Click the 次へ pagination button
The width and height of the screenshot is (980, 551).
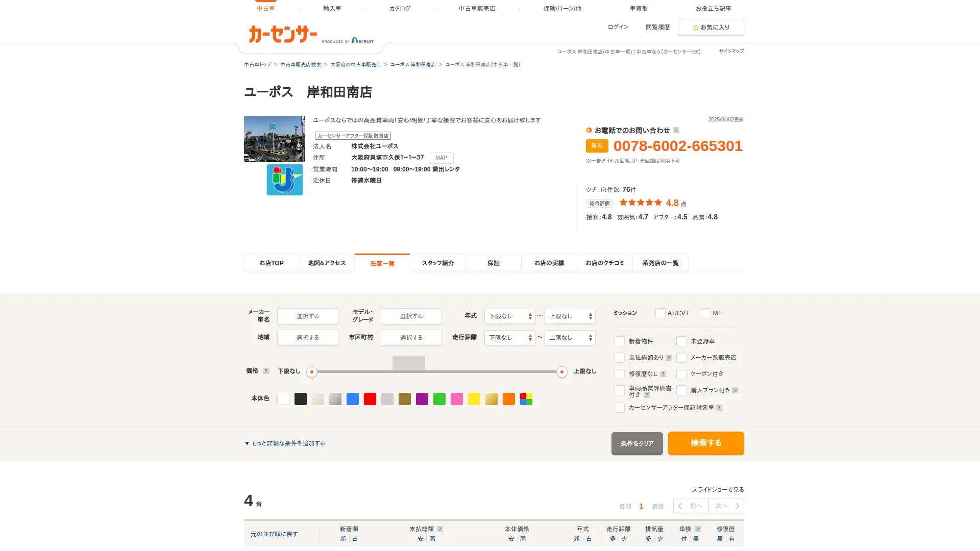pyautogui.click(x=726, y=506)
